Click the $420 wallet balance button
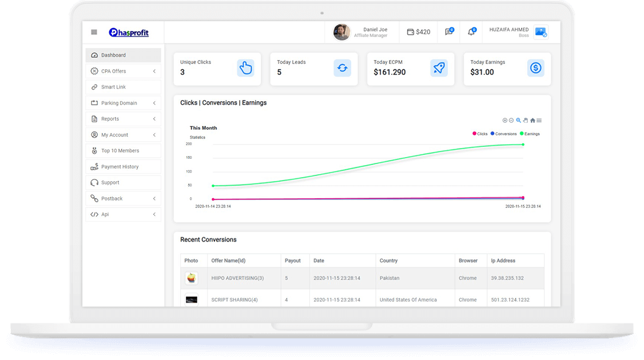 [418, 32]
